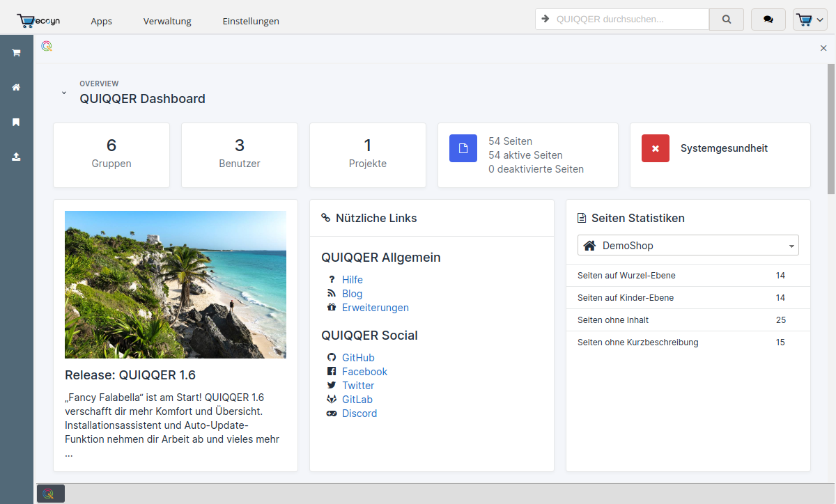Open the chat messages icon button
836x504 pixels.
(x=768, y=19)
